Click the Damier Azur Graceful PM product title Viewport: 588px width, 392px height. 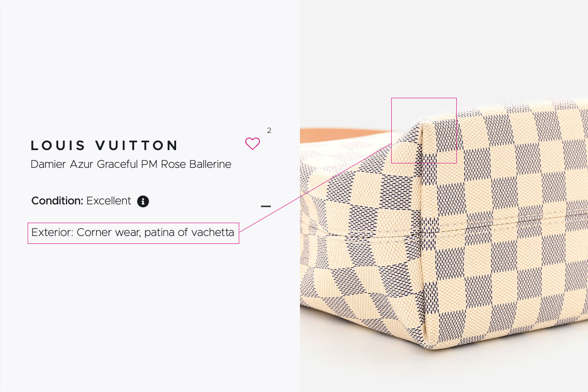[131, 164]
